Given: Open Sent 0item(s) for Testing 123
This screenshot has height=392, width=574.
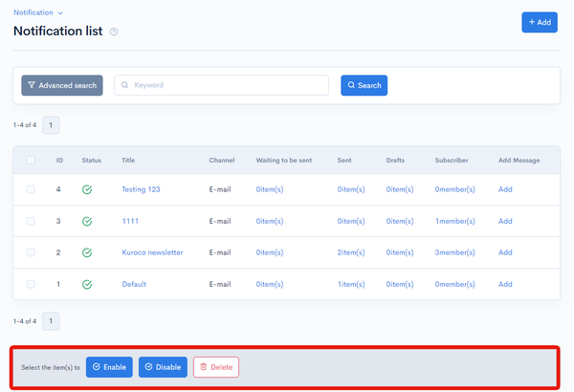Looking at the screenshot, I should 351,189.
